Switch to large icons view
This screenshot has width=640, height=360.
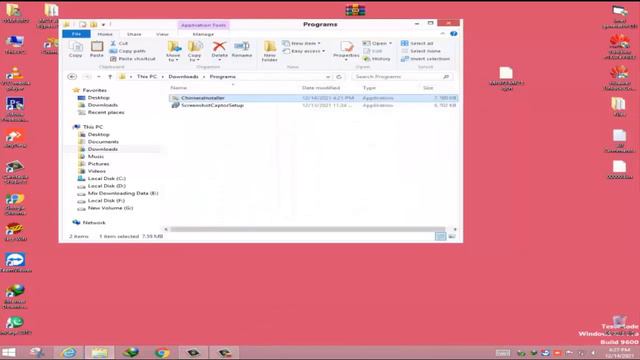[x=452, y=236]
